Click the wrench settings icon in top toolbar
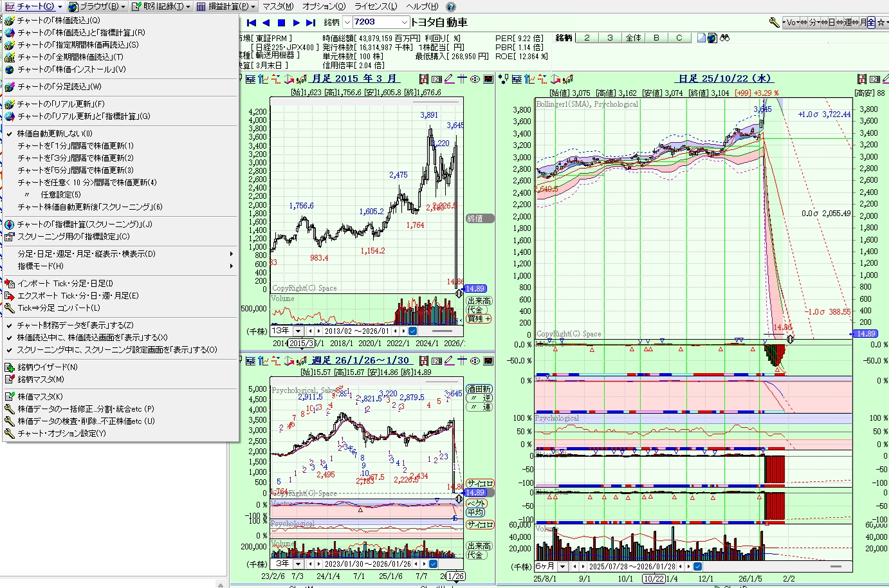 [774, 23]
